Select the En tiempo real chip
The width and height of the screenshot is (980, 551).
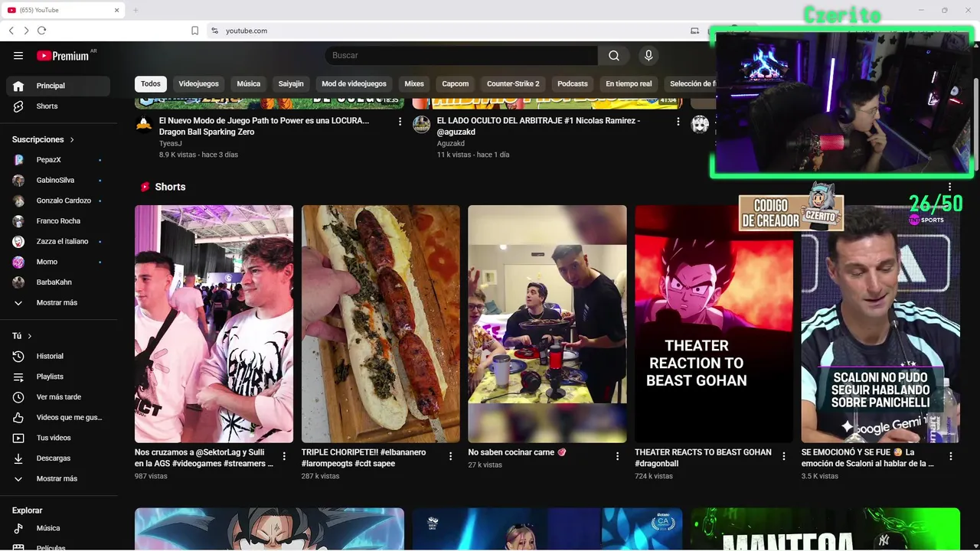629,84
